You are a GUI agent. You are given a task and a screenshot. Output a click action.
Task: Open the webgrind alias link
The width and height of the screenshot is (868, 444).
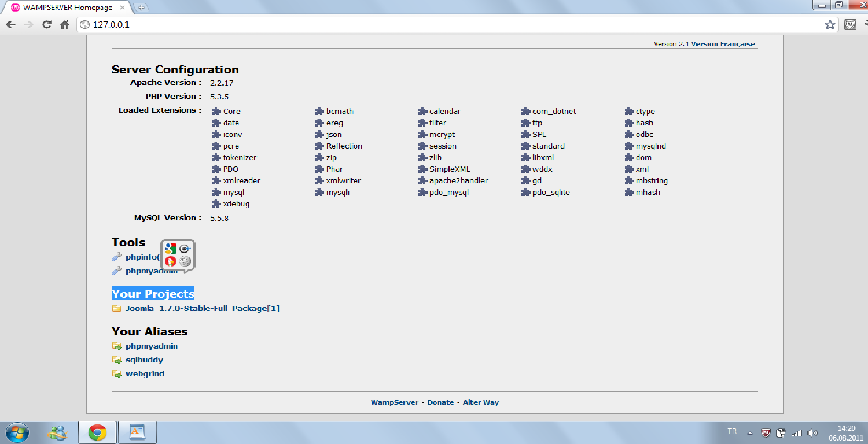click(145, 374)
